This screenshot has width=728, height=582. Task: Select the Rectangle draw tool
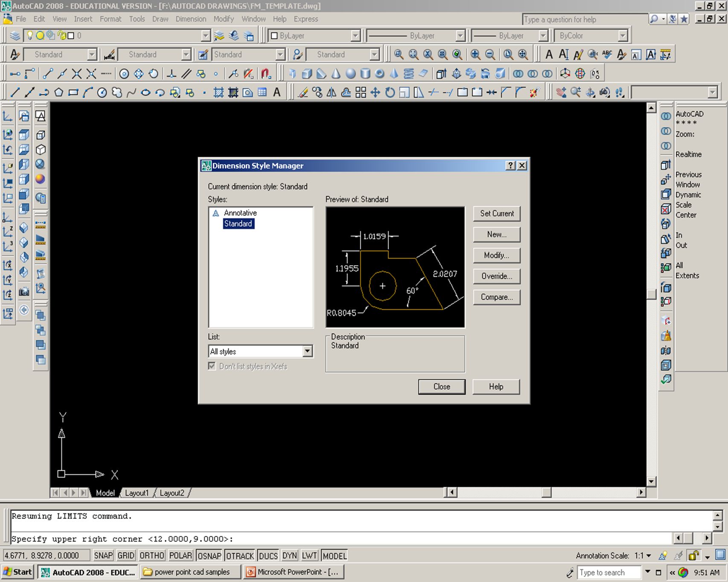tap(73, 92)
